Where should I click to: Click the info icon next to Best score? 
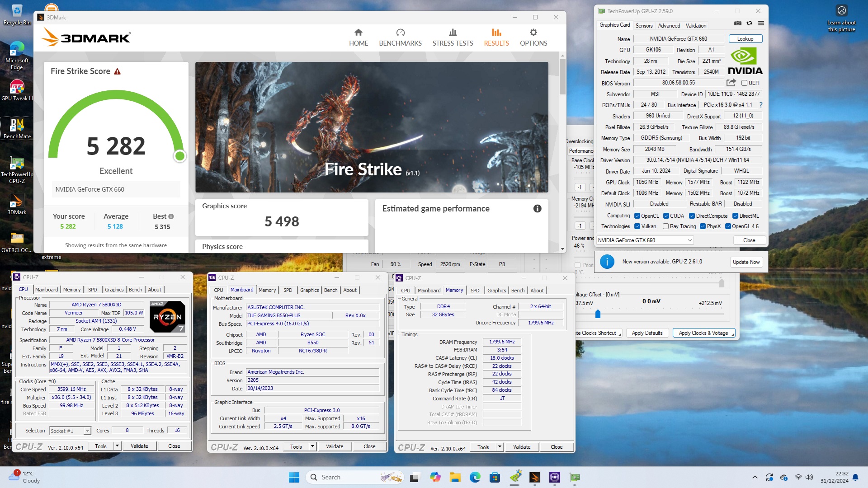pos(171,216)
